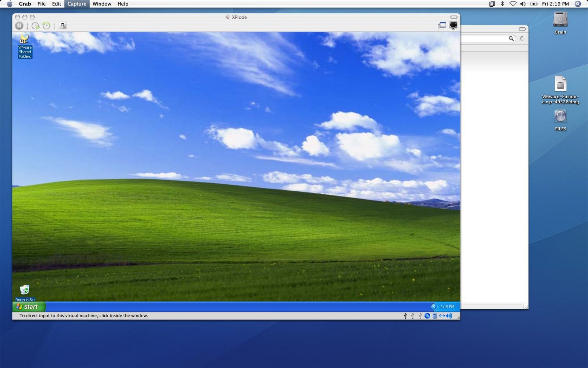This screenshot has height=368, width=588.
Task: Open the Window menu
Action: coord(102,4)
